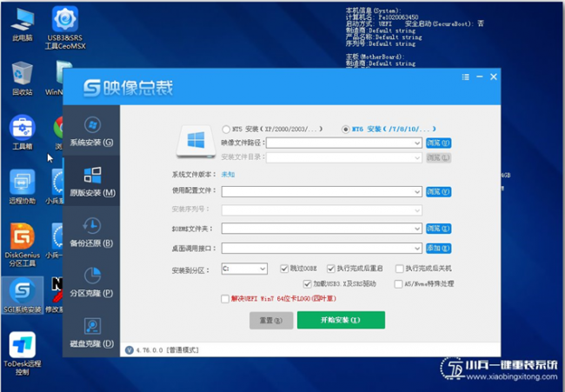Expand the 安装文件目录 dropdown
This screenshot has height=392, width=565.
417,158
